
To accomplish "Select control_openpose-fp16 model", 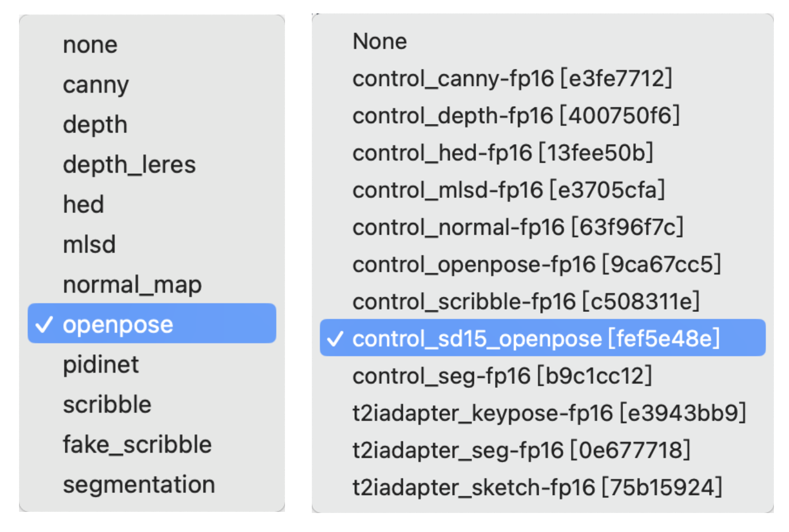I will pyautogui.click(x=536, y=264).
